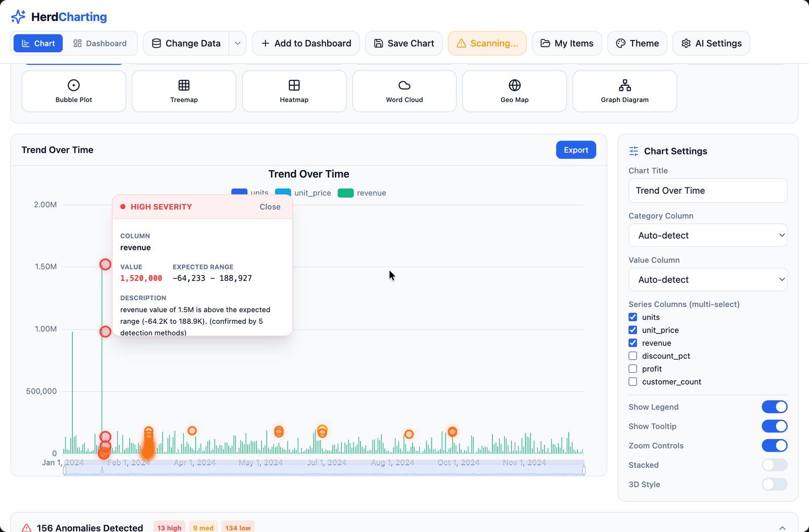The image size is (809, 532).
Task: Enable the discount_pct series checkbox
Action: click(x=633, y=356)
